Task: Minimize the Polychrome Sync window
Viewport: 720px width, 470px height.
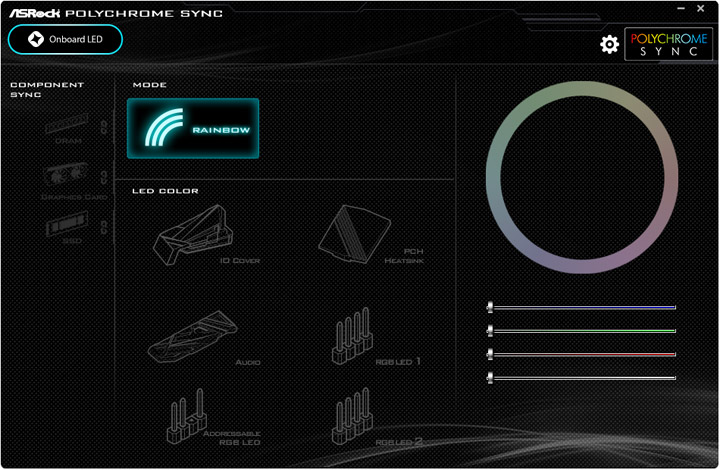Action: pos(681,8)
